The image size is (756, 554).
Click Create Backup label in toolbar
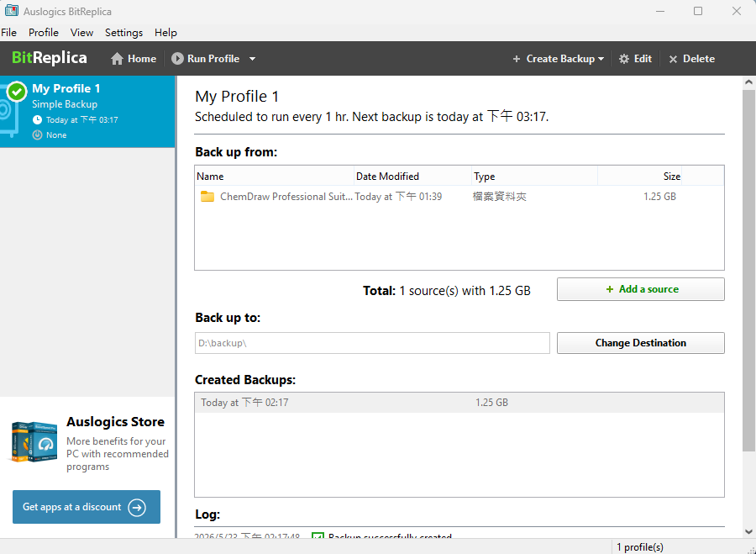click(x=560, y=59)
